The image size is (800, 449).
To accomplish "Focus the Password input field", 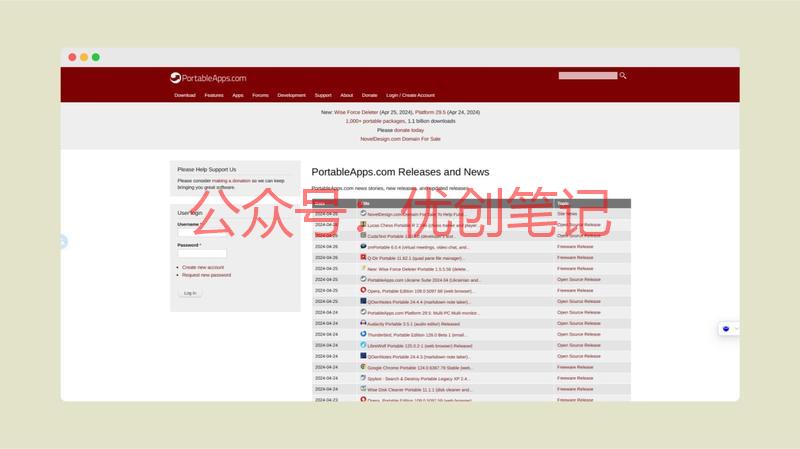I will point(202,253).
